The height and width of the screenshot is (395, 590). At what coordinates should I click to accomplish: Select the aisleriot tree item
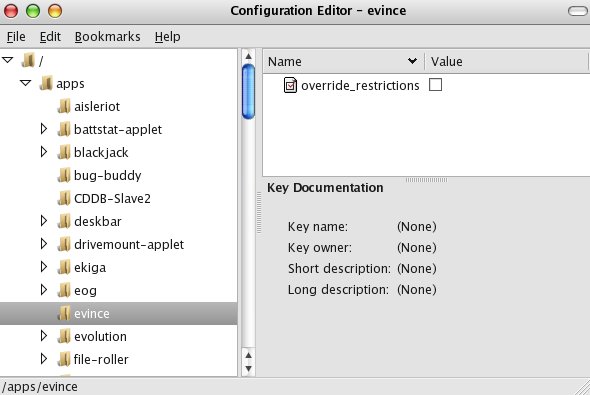[97, 106]
